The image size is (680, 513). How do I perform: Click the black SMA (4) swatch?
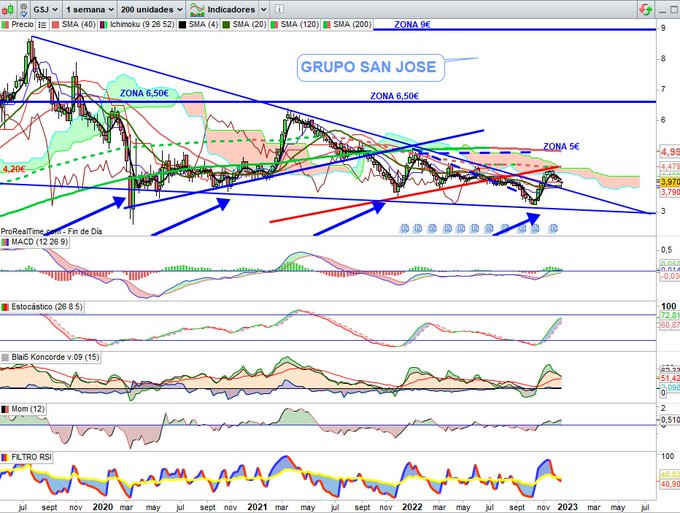point(183,25)
